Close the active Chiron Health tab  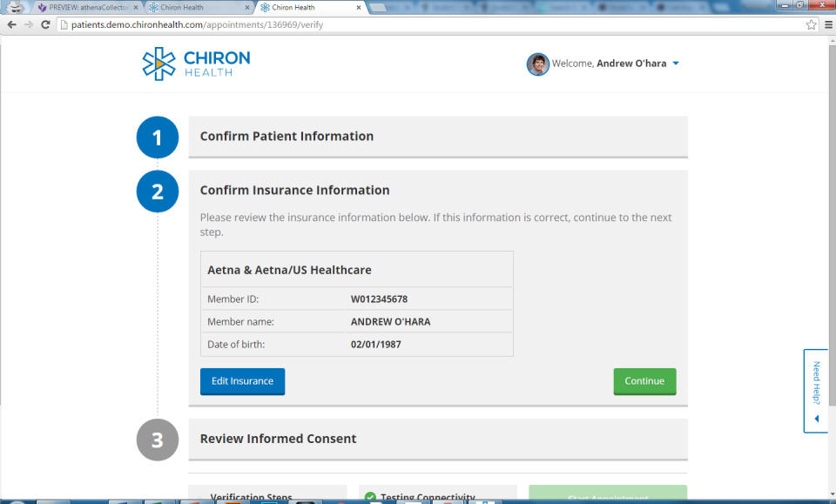(x=358, y=8)
